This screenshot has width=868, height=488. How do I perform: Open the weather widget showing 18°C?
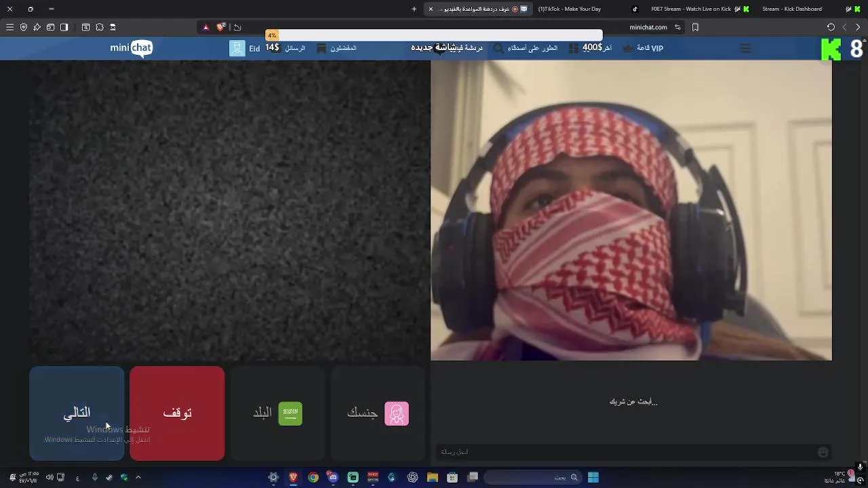point(839,477)
